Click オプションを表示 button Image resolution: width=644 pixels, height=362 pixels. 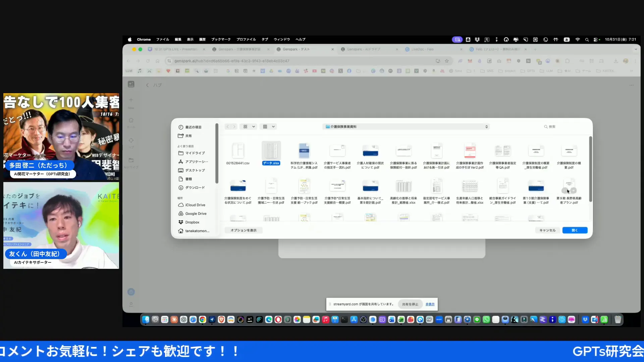tap(243, 230)
